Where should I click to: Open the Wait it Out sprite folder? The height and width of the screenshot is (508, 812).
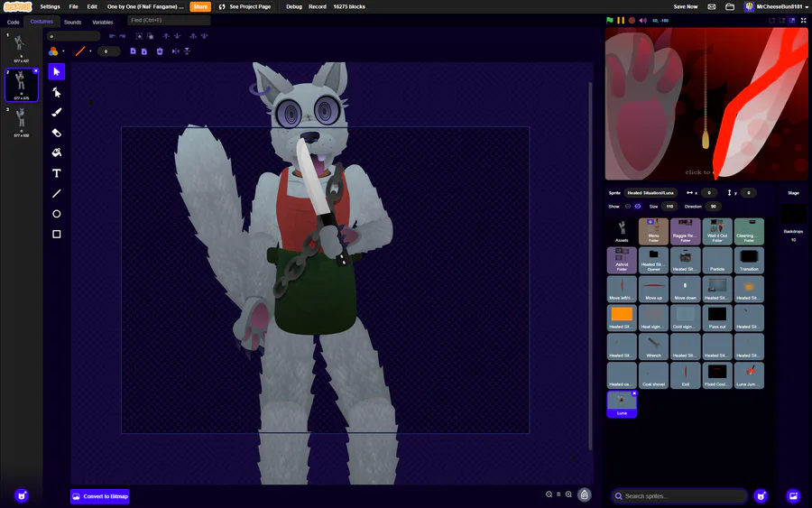pos(717,231)
